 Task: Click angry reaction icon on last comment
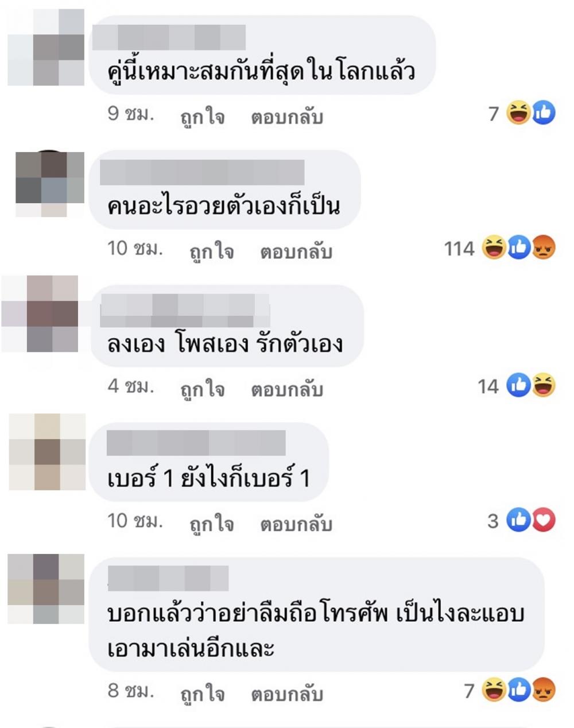pyautogui.click(x=544, y=690)
